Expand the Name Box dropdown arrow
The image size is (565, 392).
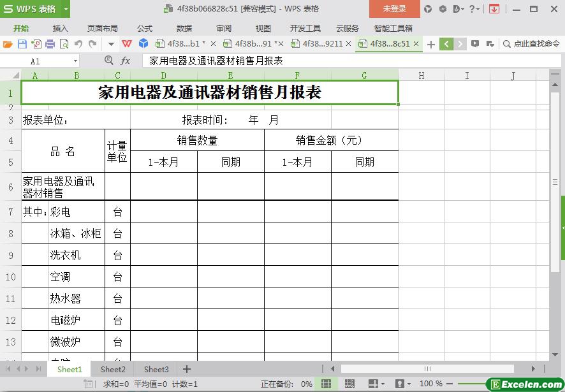click(x=75, y=61)
